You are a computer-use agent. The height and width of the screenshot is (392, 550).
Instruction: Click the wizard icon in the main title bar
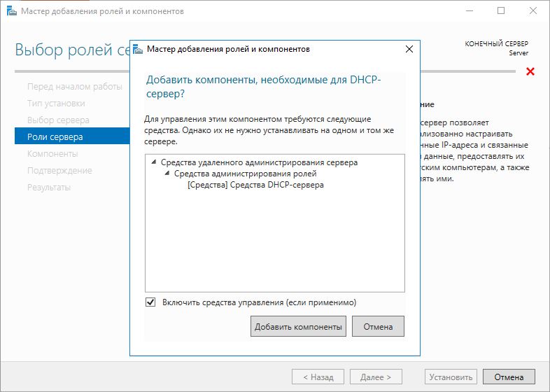[x=10, y=11]
